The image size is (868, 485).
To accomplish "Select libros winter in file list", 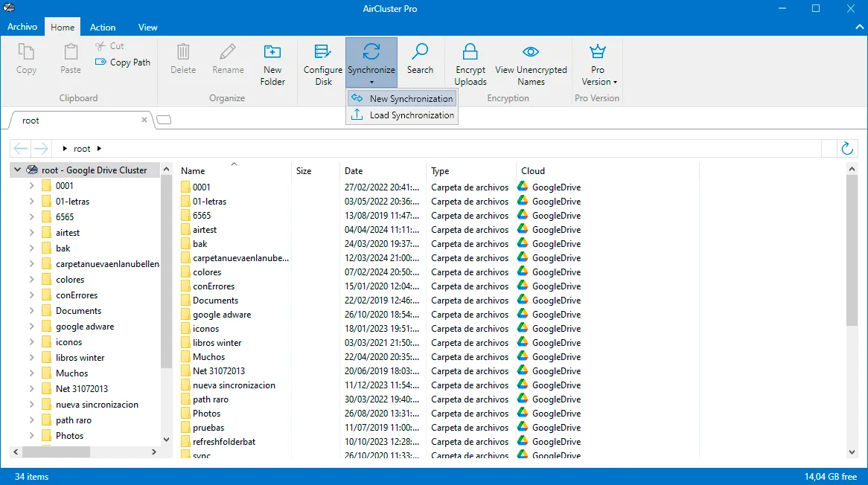I will pyautogui.click(x=217, y=343).
